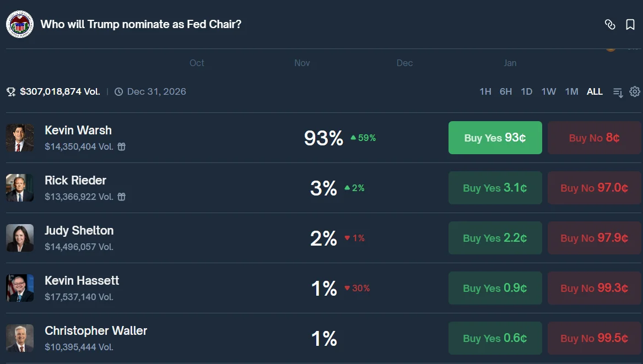The image size is (643, 364).
Task: Click the sort order icon
Action: pos(618,92)
